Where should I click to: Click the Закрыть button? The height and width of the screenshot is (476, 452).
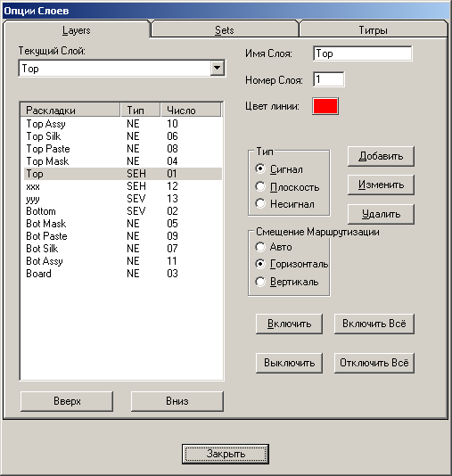point(226,454)
